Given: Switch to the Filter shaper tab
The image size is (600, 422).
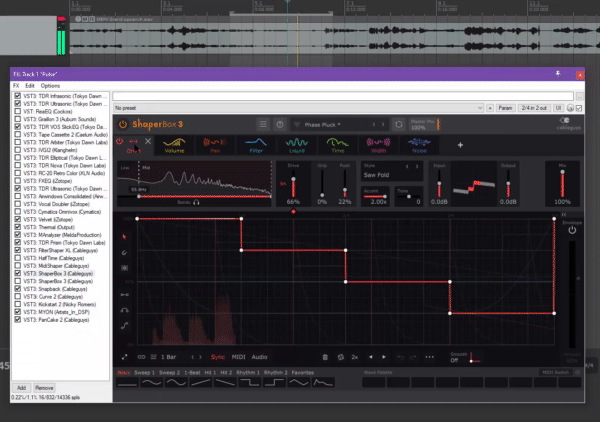Looking at the screenshot, I should point(256,145).
